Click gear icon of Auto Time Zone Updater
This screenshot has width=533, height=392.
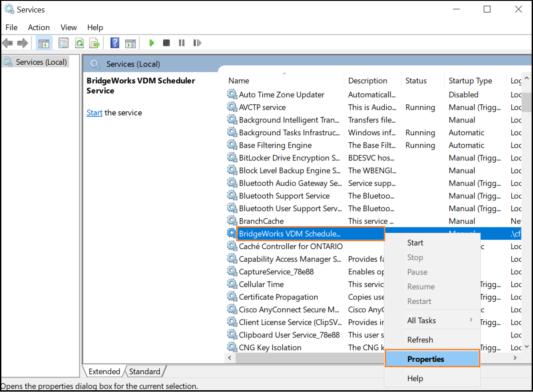pyautogui.click(x=232, y=94)
